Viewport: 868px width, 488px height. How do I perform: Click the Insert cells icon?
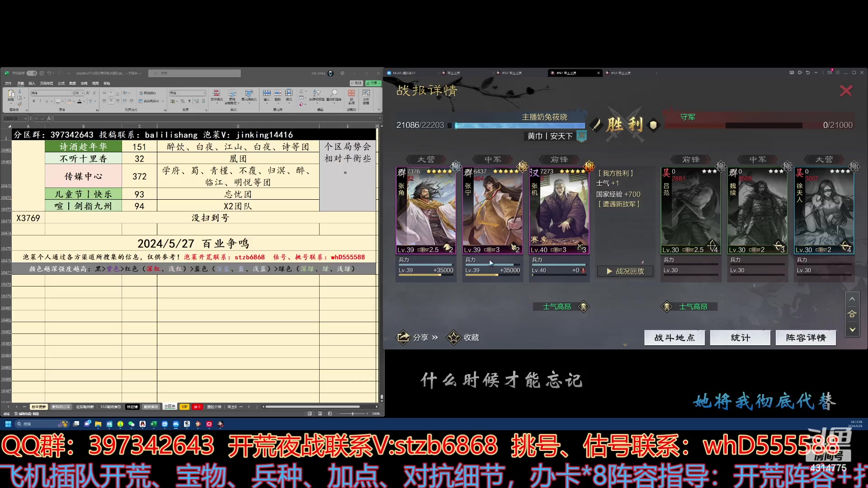click(x=267, y=93)
